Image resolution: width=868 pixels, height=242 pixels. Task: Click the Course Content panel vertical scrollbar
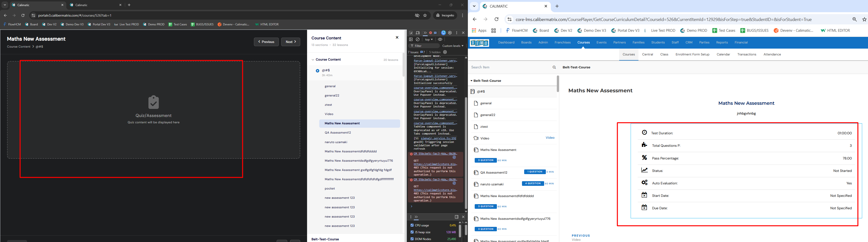pyautogui.click(x=403, y=64)
